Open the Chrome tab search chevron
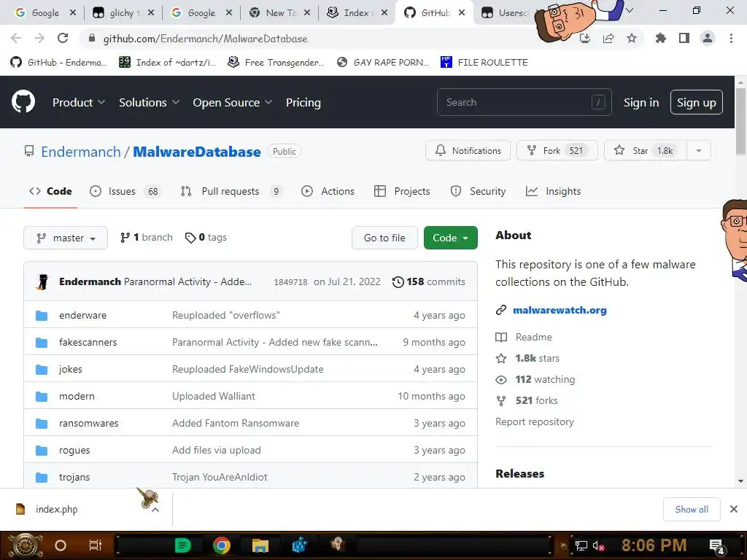This screenshot has width=747, height=560. pyautogui.click(x=630, y=10)
